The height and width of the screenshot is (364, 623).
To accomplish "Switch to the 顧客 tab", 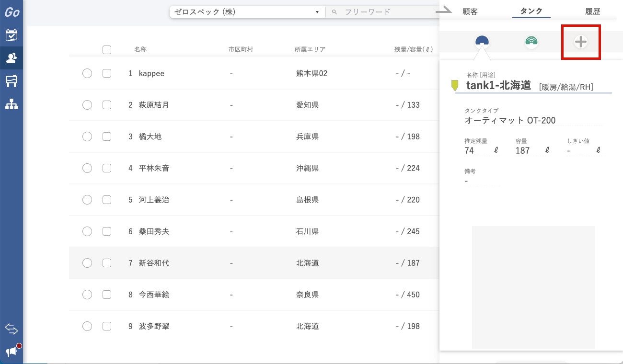I will pyautogui.click(x=470, y=11).
